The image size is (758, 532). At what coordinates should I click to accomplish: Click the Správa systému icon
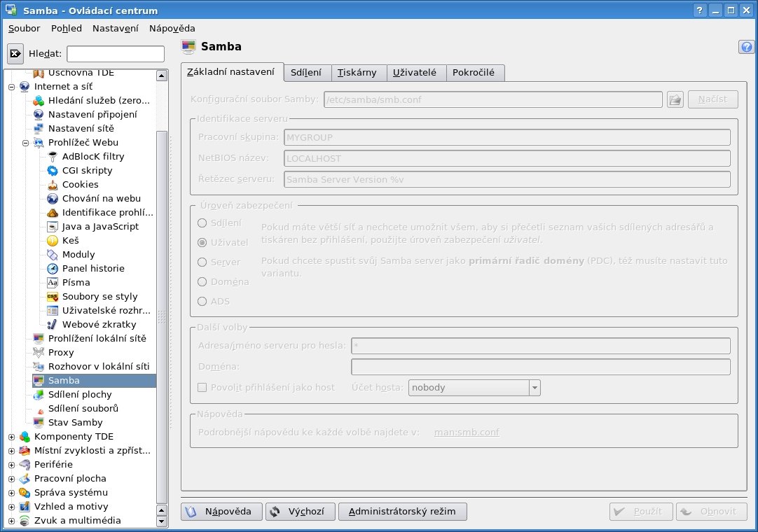25,493
